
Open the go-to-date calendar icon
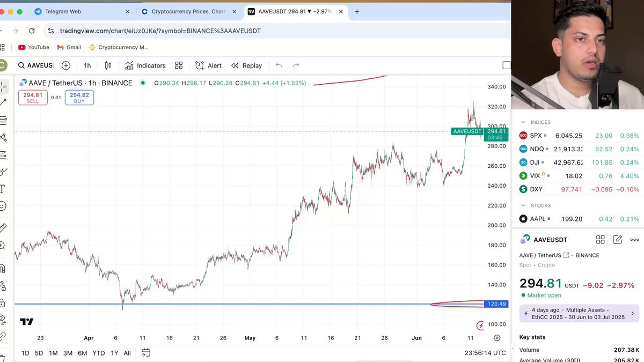145,353
